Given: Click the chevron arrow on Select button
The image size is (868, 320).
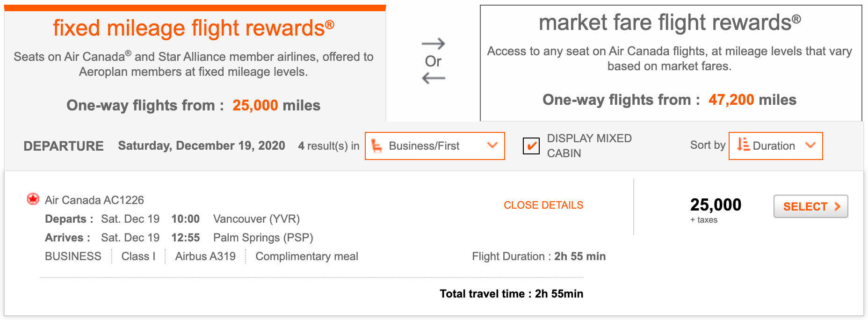Looking at the screenshot, I should coord(837,206).
